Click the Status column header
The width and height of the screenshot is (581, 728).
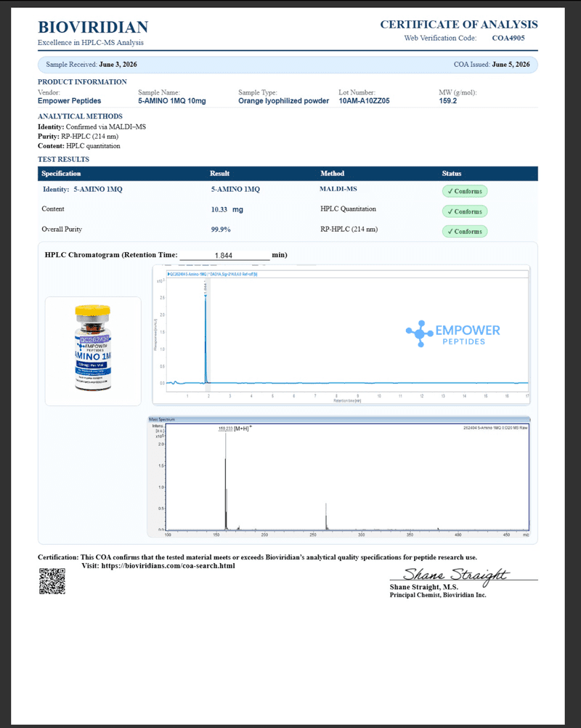(x=452, y=174)
